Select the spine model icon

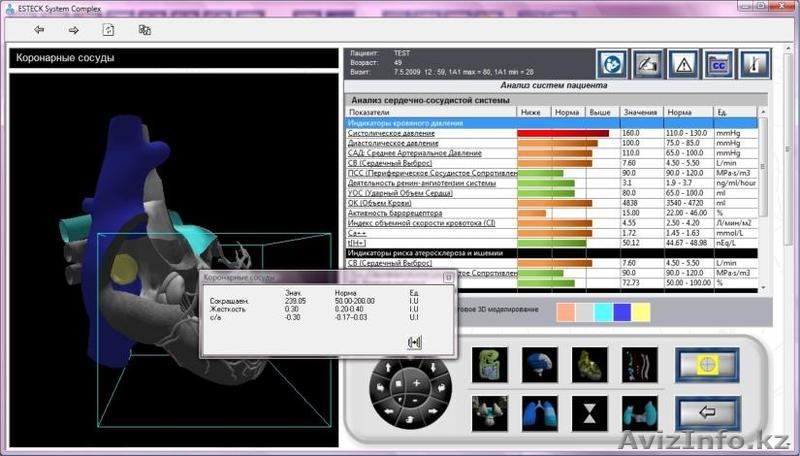[638, 364]
